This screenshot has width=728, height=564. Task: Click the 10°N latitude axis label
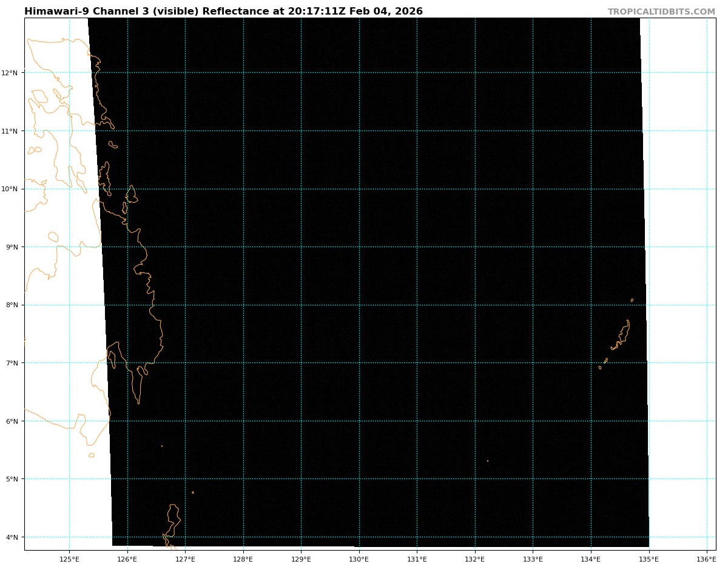(12, 189)
